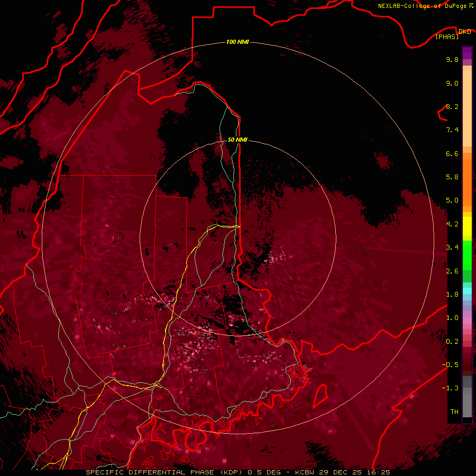Screen dimensions: 476x476
Task: Pick the purple segment at the top of the color bar
Action: coord(467,53)
